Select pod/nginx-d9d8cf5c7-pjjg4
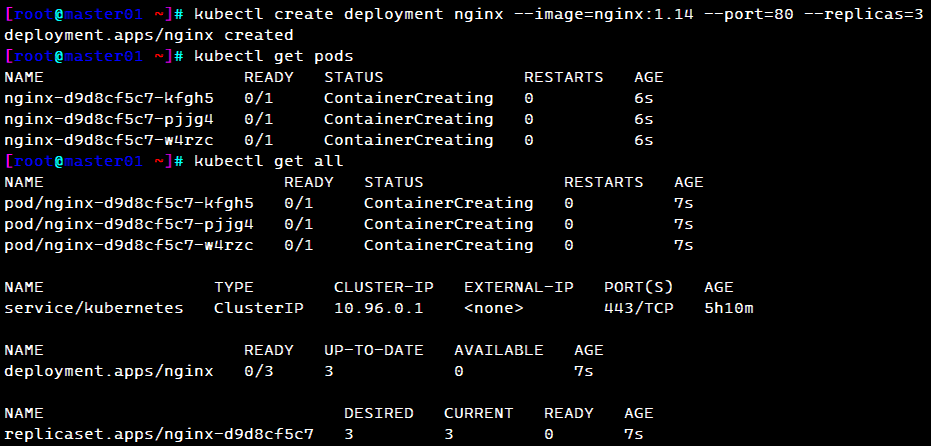Viewport: 931px width, 446px height. coord(129,224)
